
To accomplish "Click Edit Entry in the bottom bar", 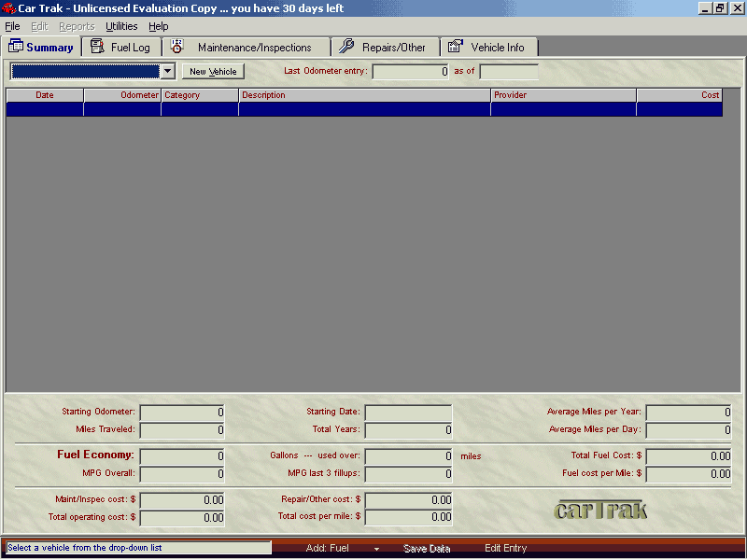I will [505, 549].
